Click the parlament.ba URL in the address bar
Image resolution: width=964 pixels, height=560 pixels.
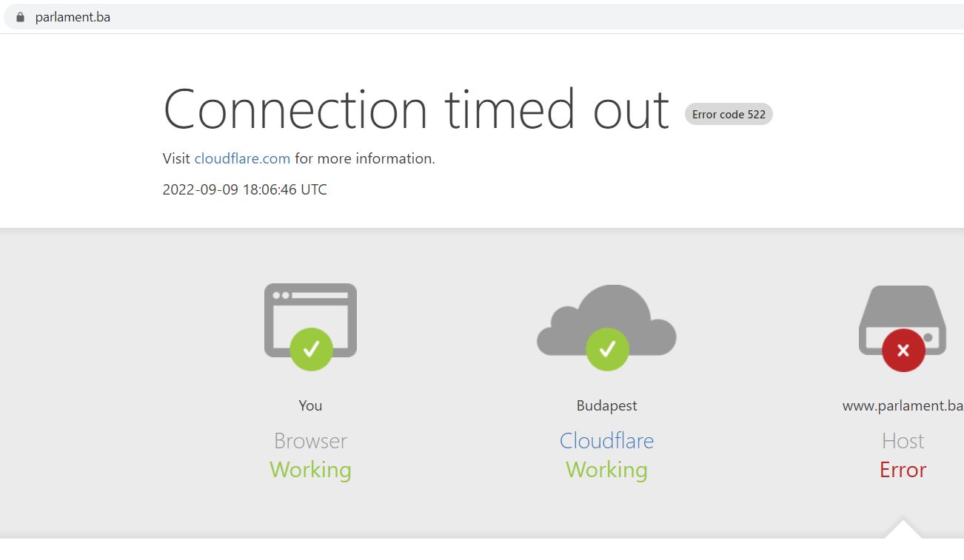[73, 17]
